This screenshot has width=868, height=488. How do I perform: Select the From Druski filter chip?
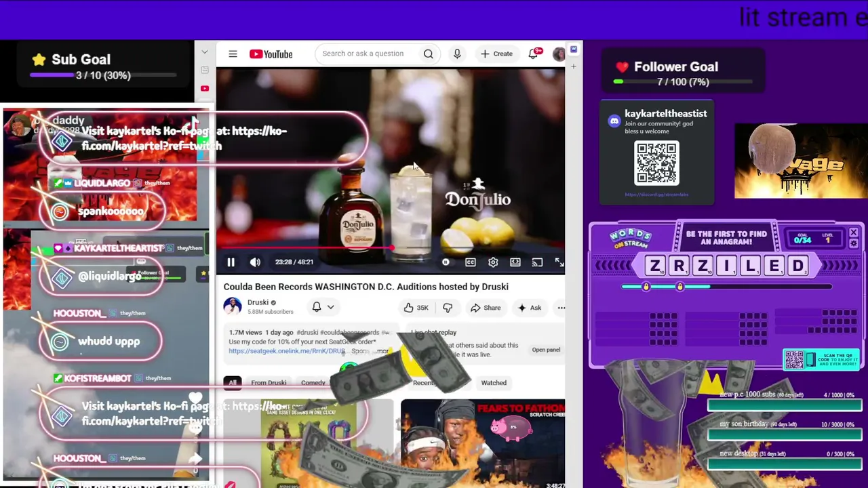point(269,383)
